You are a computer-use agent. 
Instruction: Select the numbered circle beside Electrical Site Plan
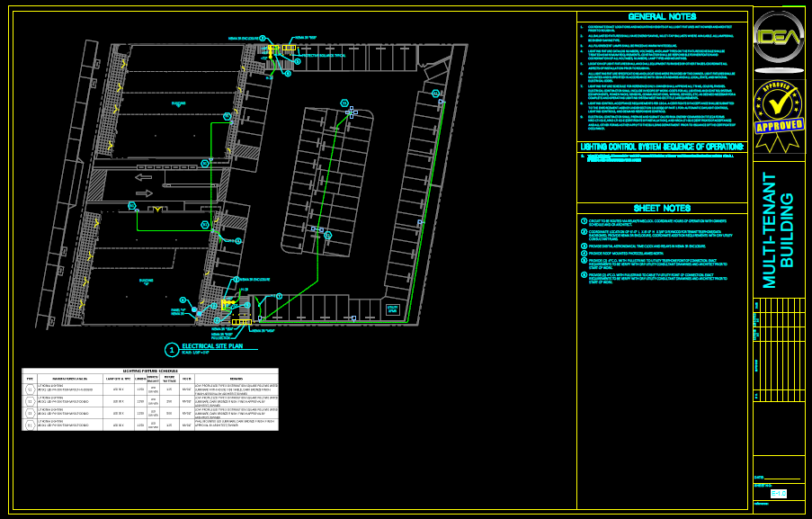tap(172, 350)
